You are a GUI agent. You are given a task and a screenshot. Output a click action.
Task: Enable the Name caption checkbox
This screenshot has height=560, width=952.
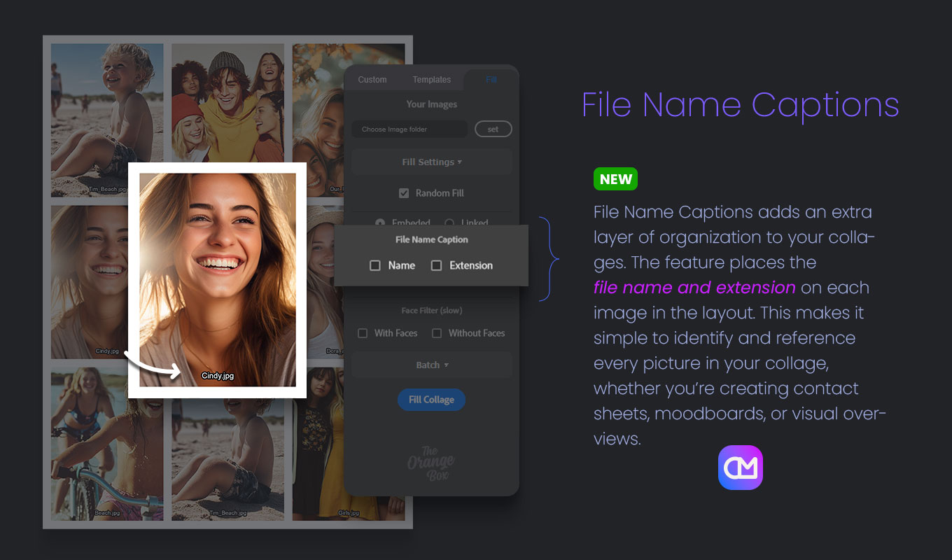(x=375, y=265)
